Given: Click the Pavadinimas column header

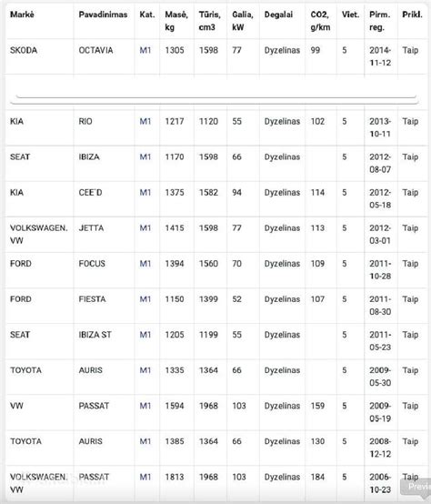Looking at the screenshot, I should (x=103, y=15).
